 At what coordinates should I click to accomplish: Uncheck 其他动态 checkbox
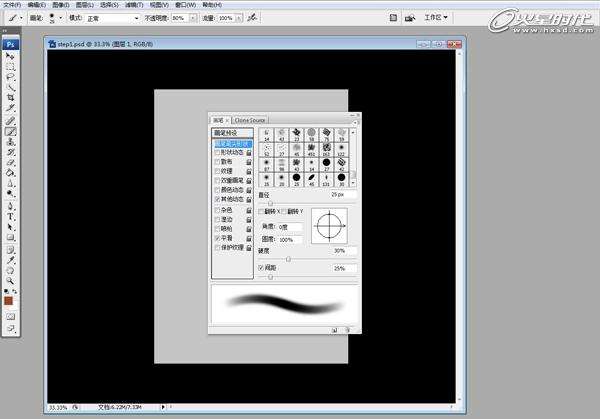click(217, 199)
